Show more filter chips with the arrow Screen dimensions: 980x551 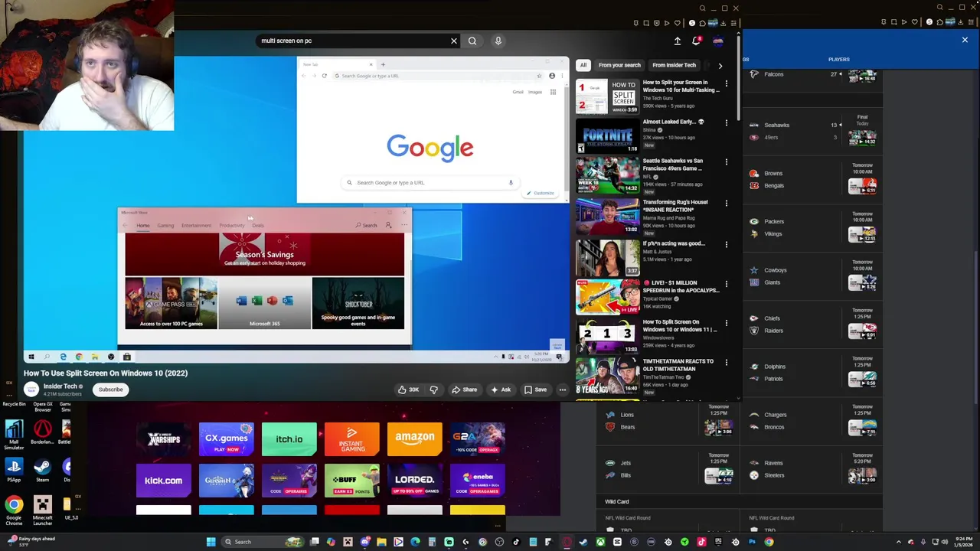coord(720,65)
